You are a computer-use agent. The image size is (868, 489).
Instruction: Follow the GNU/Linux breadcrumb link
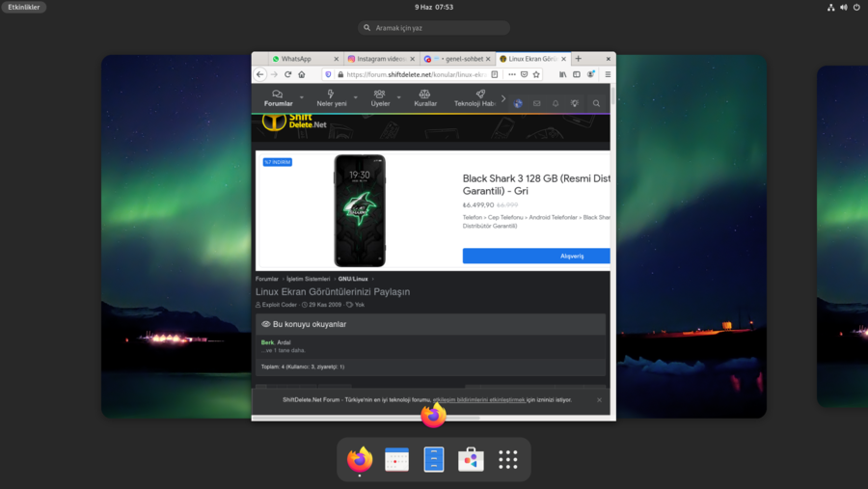(x=353, y=279)
